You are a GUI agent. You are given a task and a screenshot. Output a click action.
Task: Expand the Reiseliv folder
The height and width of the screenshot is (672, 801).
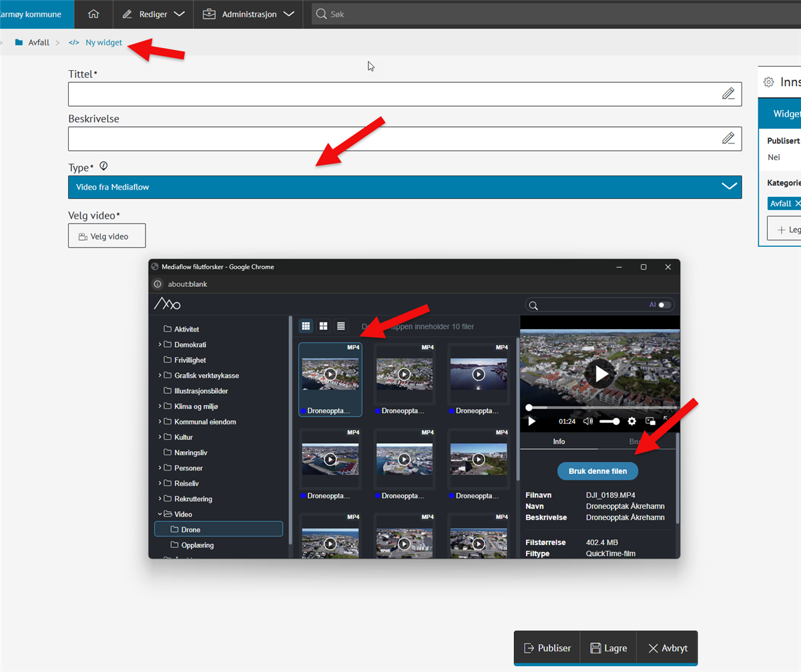tap(160, 483)
